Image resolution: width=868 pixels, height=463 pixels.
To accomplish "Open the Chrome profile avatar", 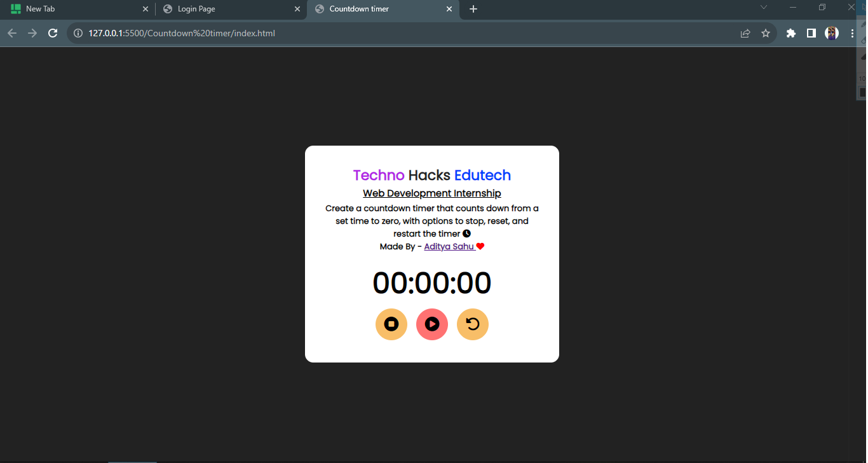I will 832,34.
